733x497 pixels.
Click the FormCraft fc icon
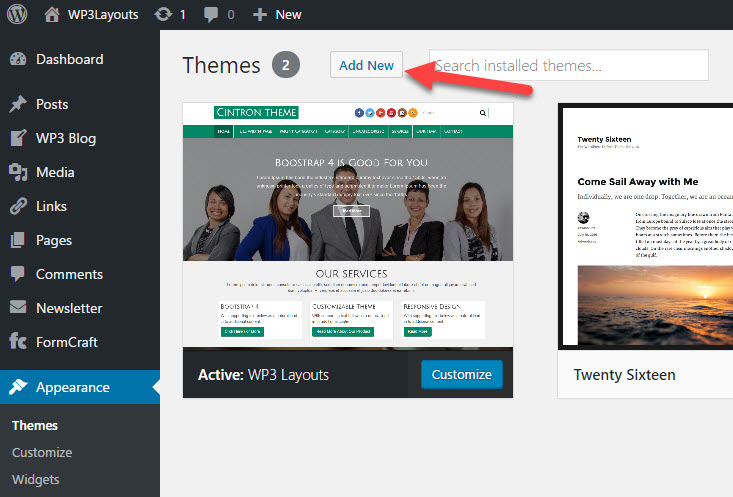tap(18, 341)
